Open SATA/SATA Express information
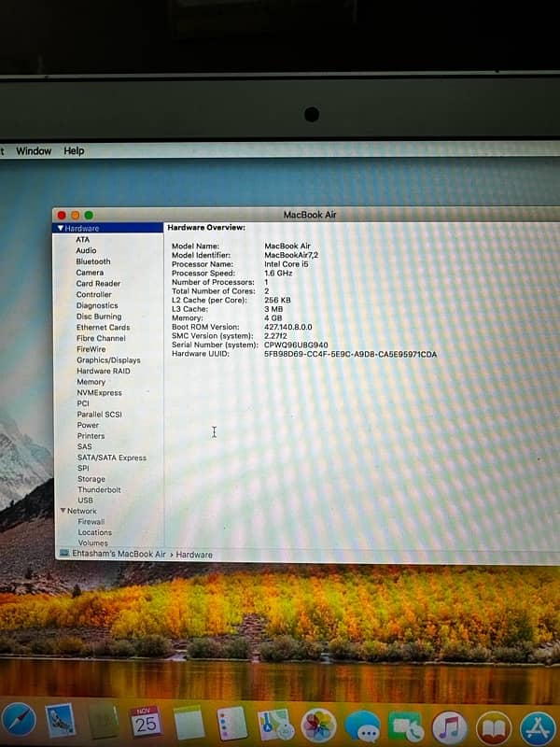The height and width of the screenshot is (747, 560). [x=112, y=458]
